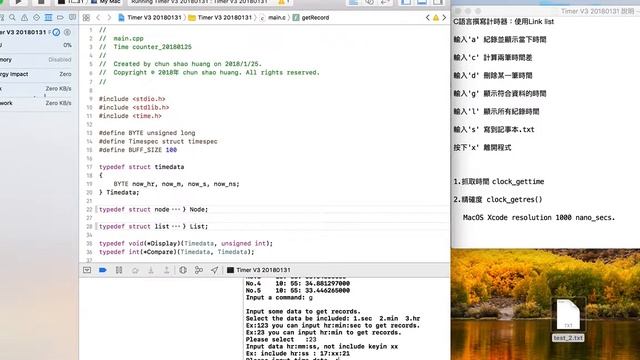Open the find navigator magnifier icon

(13, 18)
